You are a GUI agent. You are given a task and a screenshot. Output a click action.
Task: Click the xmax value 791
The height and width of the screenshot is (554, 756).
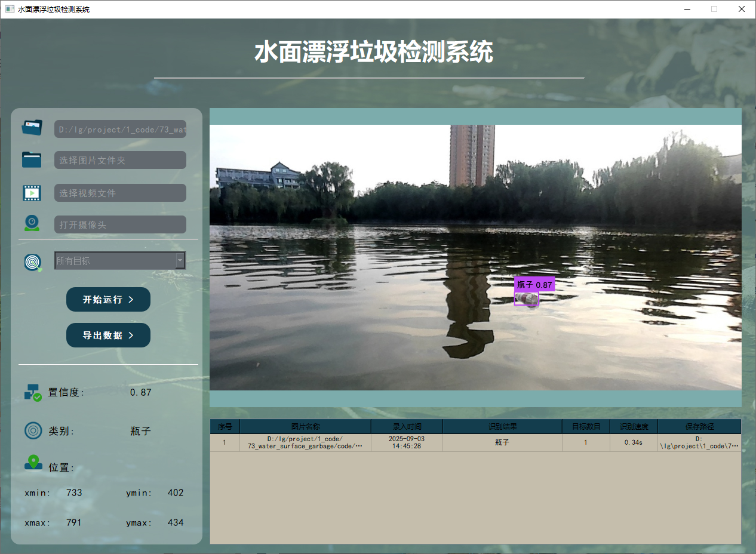(x=74, y=522)
